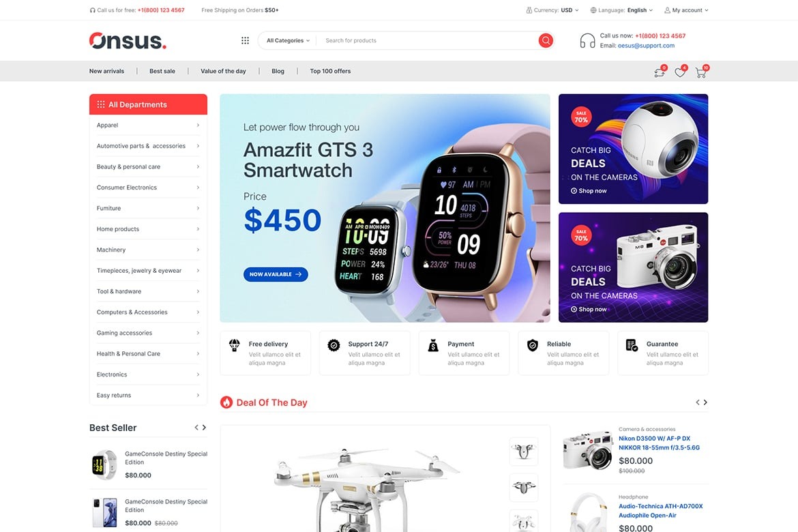
Task: Open the Top 100 offers menu item
Action: [x=330, y=71]
